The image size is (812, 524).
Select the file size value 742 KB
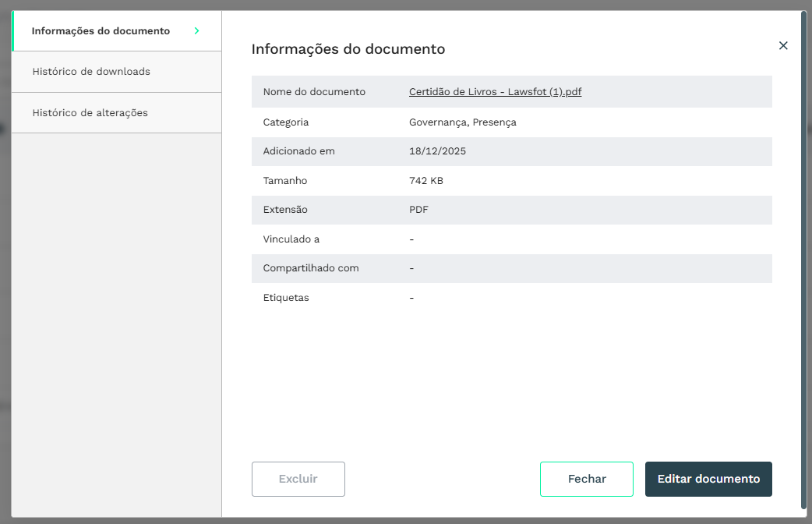tap(425, 181)
